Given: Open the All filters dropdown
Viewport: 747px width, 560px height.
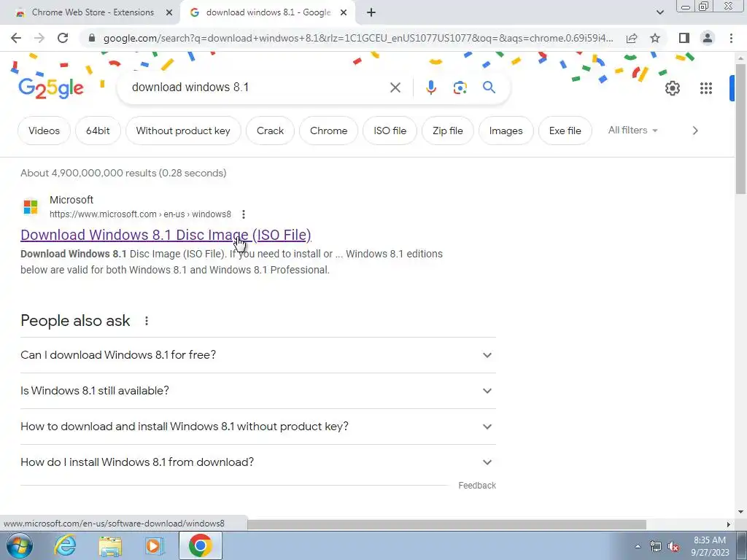Looking at the screenshot, I should coord(632,130).
